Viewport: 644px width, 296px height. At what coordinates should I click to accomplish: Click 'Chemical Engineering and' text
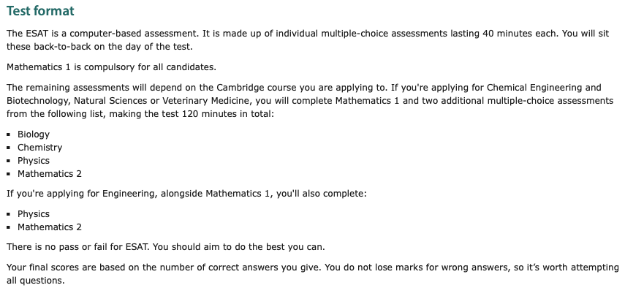click(544, 88)
